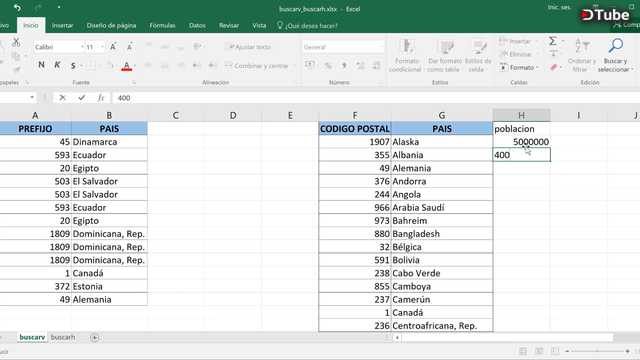Select the Bangladesh cell
The image size is (640, 360).
click(x=442, y=234)
